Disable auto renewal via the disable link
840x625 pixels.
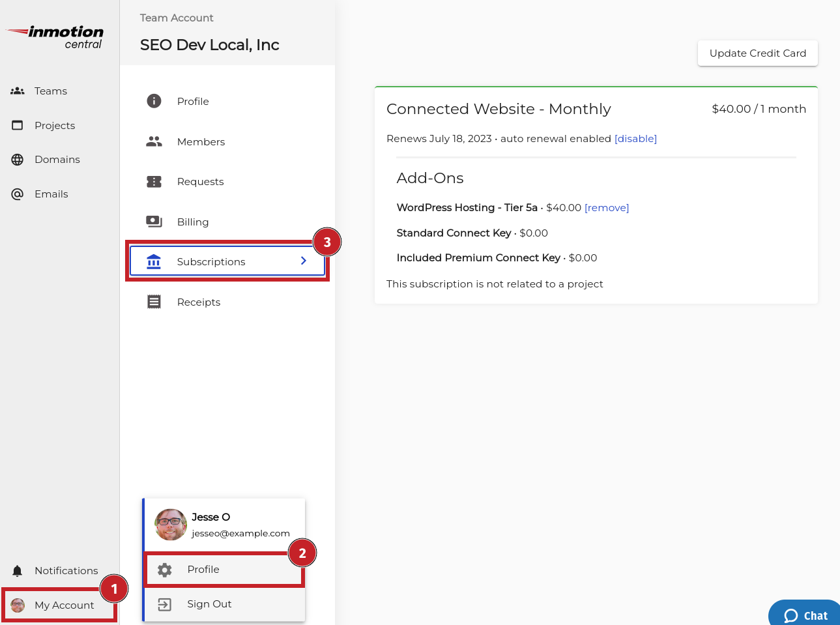pyautogui.click(x=635, y=139)
